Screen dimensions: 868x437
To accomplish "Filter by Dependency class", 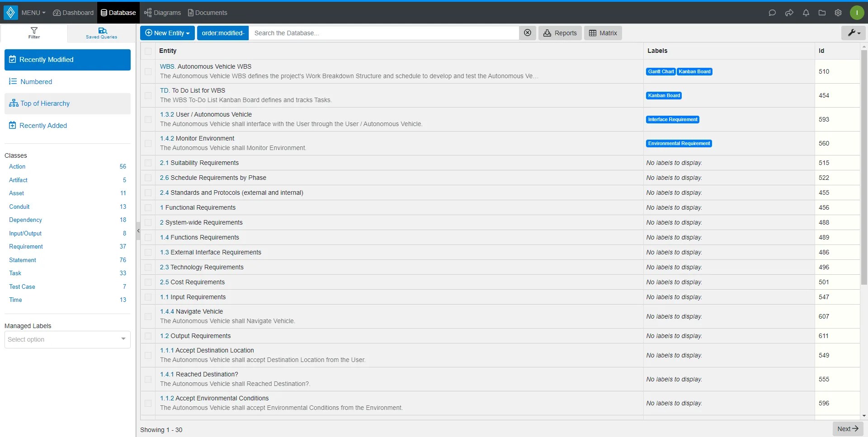I will point(25,220).
